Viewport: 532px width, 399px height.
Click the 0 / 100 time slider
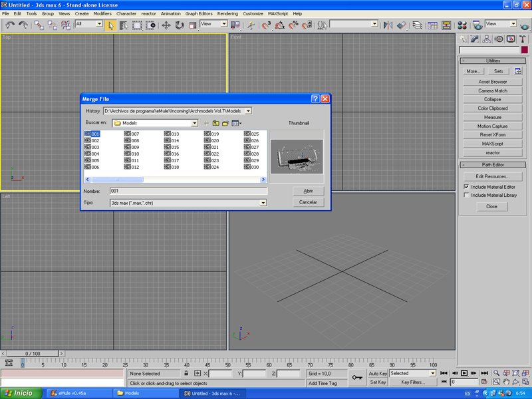point(33,354)
